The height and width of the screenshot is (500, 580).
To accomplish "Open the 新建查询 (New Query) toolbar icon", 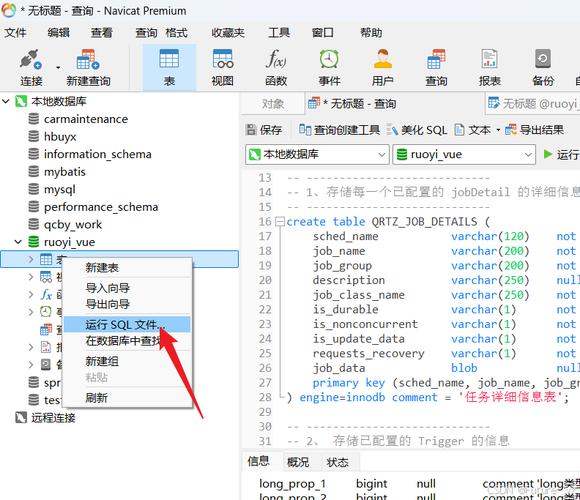I will (x=88, y=68).
